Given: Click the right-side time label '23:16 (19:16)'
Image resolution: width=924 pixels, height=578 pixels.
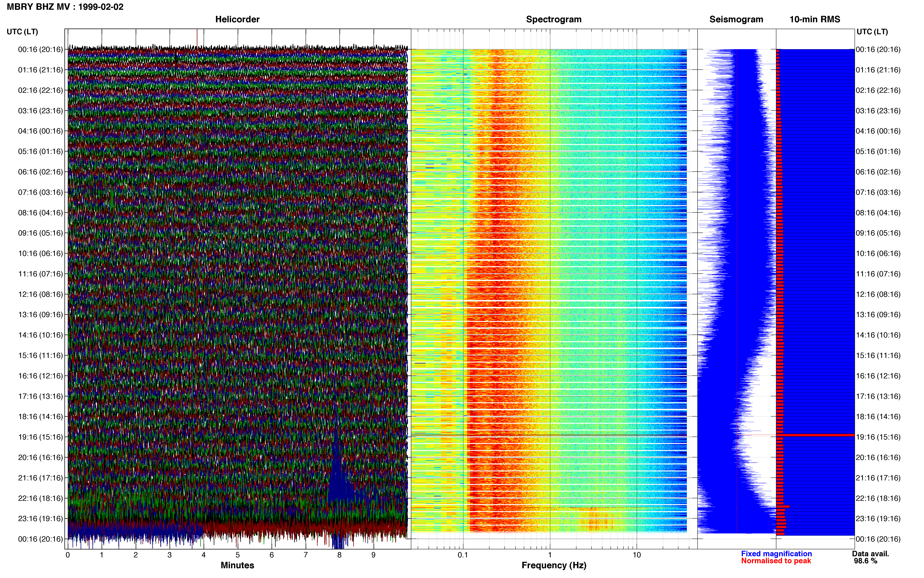Looking at the screenshot, I should (878, 519).
